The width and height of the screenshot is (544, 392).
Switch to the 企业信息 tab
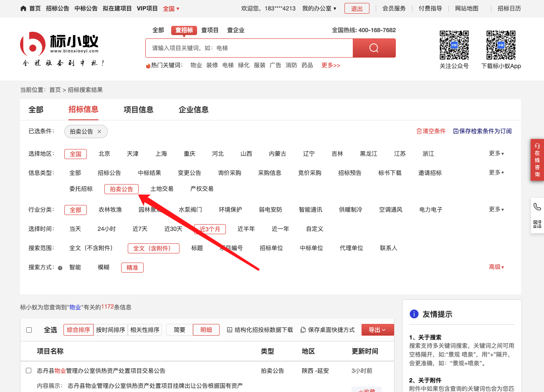(x=193, y=110)
